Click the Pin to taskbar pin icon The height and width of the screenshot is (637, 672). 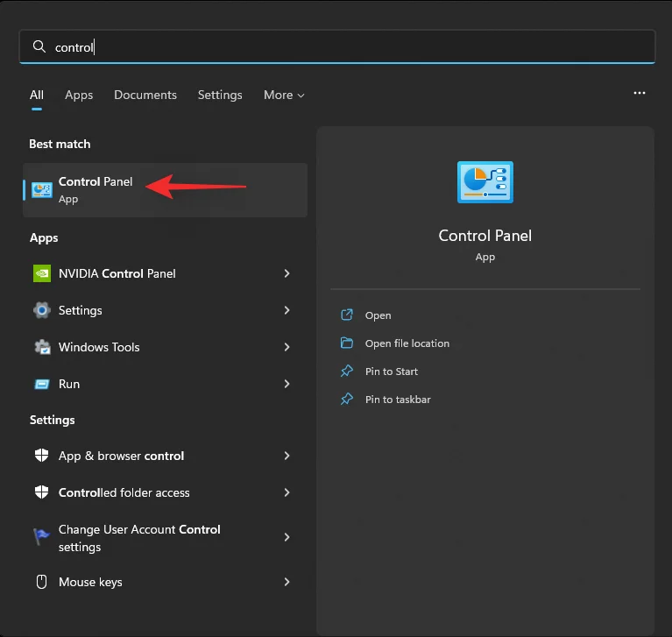(347, 399)
